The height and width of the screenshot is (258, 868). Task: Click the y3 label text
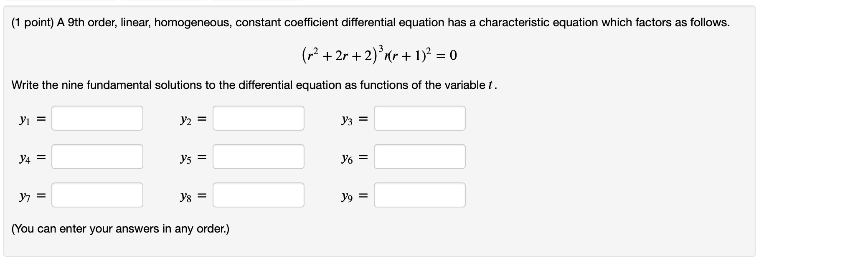[x=347, y=120]
